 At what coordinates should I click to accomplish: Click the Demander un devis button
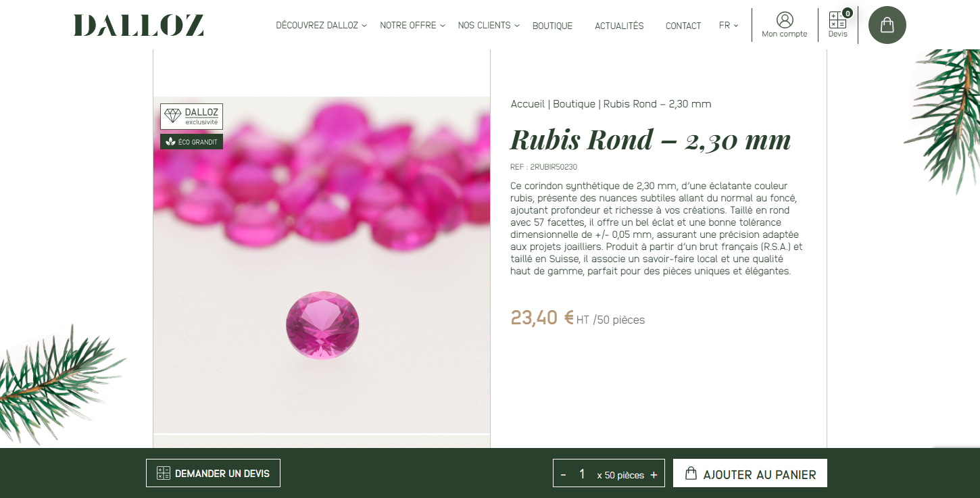tap(213, 473)
